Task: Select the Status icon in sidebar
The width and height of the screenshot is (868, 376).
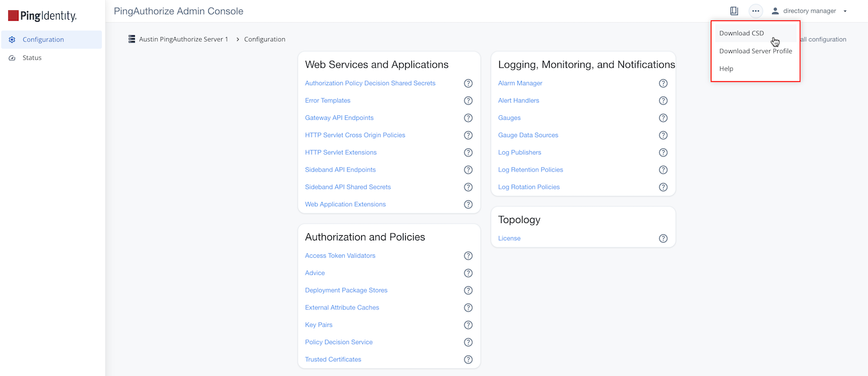Action: 12,57
